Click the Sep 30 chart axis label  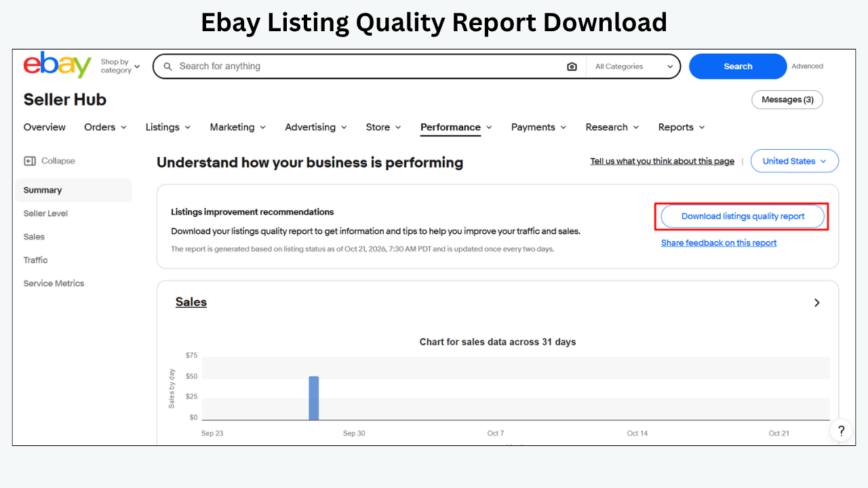[x=354, y=433]
